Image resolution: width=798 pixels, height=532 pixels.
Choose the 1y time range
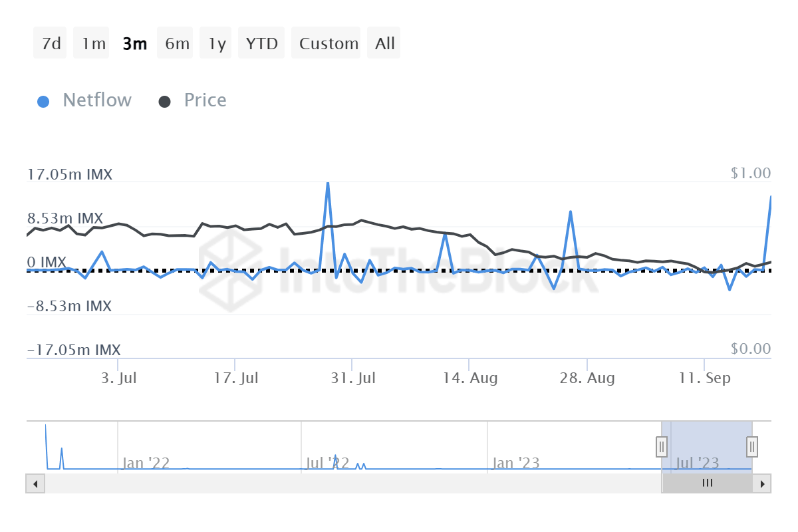pyautogui.click(x=216, y=44)
